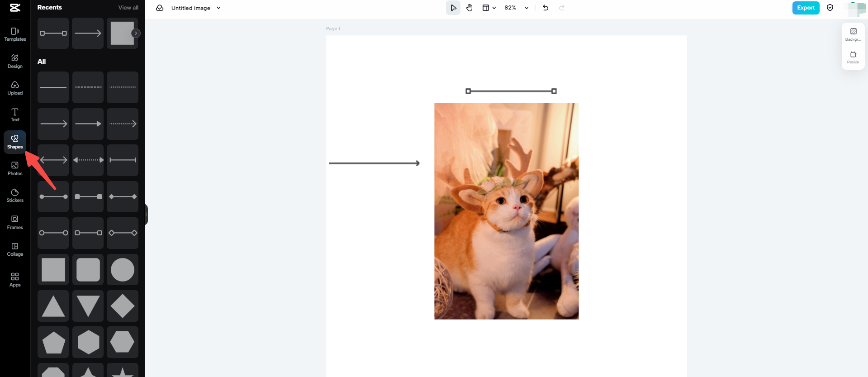Screen dimensions: 868x377
Task: Click the shield icon beside Export
Action: click(x=830, y=8)
